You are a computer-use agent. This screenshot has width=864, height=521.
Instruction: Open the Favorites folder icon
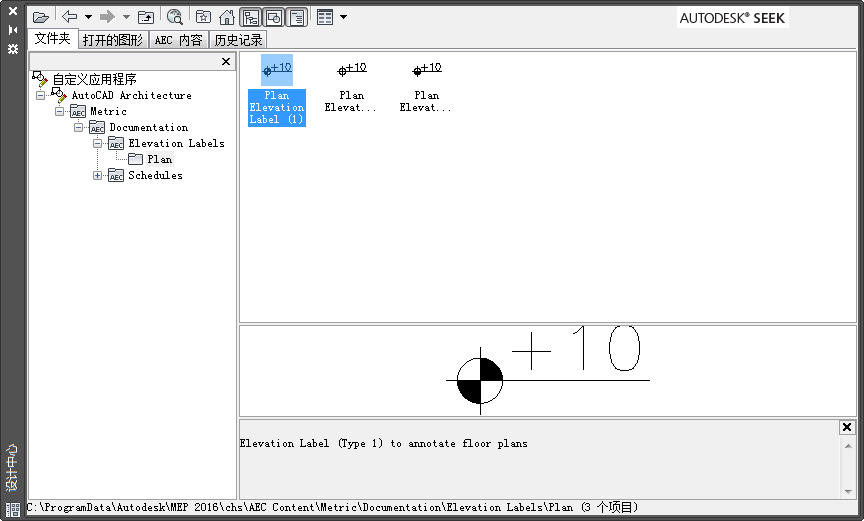click(203, 17)
